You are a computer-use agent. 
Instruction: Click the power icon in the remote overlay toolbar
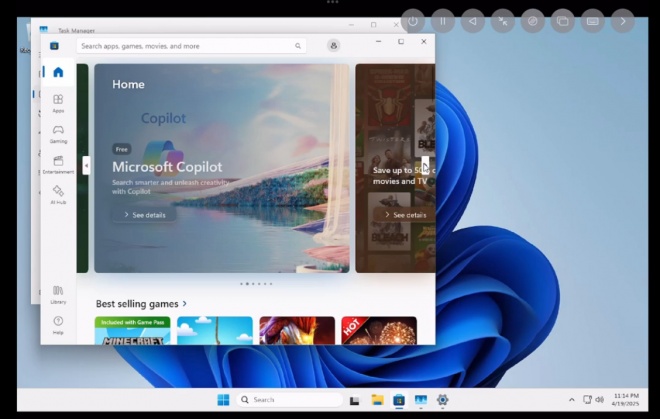[413, 21]
